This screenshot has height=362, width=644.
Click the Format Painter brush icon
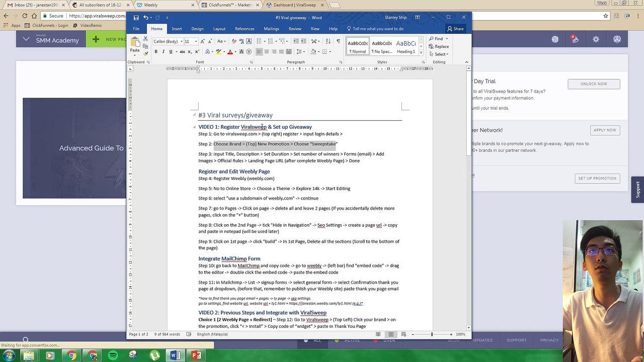145,54
